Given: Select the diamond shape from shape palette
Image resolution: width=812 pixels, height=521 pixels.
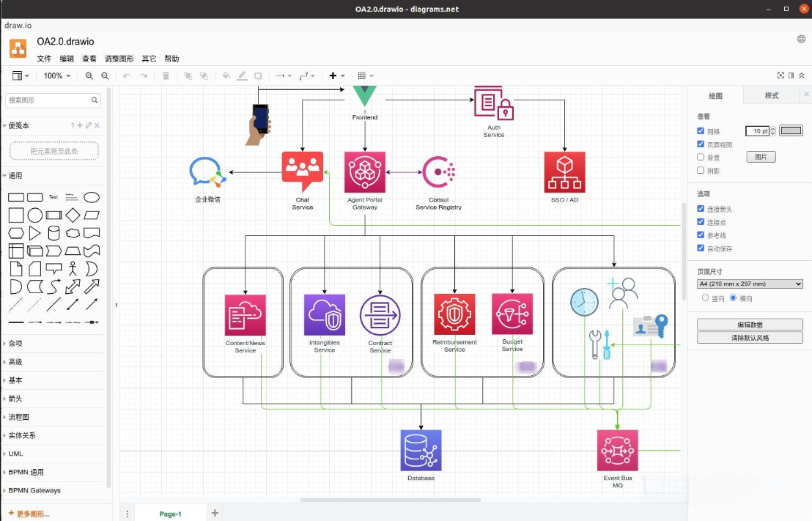Looking at the screenshot, I should point(73,214).
